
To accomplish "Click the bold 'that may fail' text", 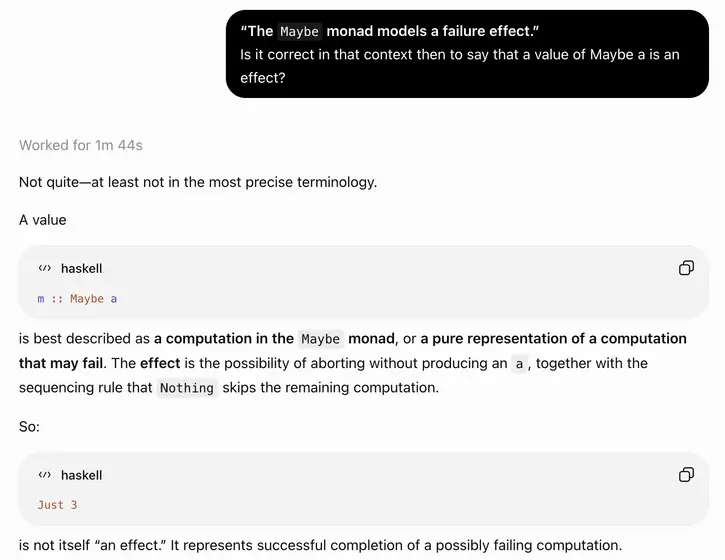I will tap(61, 363).
